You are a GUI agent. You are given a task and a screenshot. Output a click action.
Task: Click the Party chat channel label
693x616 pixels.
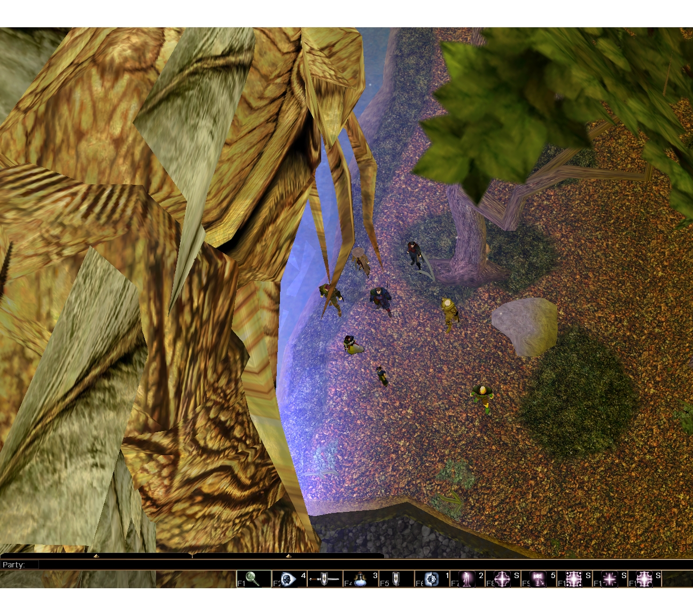tap(14, 565)
